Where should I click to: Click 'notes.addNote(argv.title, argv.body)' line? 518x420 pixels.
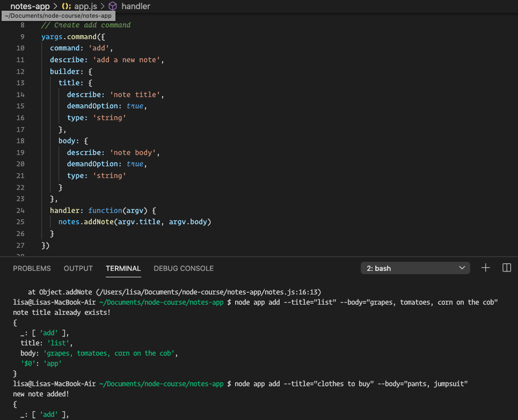coord(135,222)
